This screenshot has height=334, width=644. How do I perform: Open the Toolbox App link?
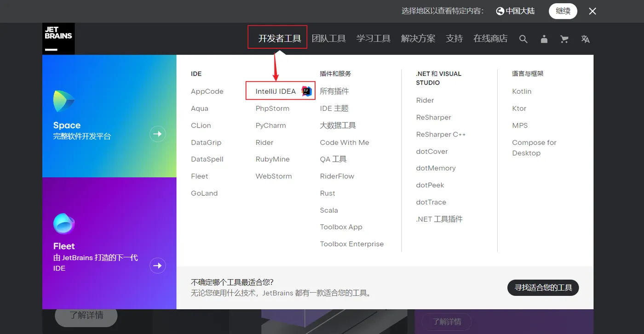[341, 227]
